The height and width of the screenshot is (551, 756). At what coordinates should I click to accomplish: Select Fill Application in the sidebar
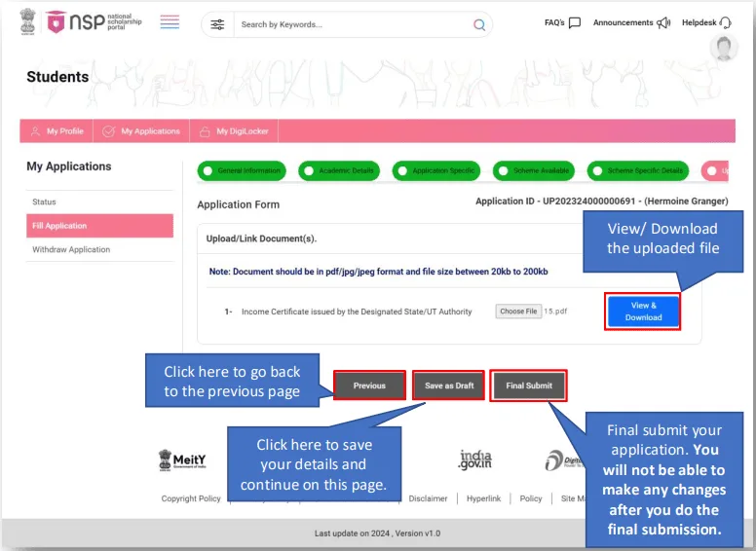pos(99,226)
